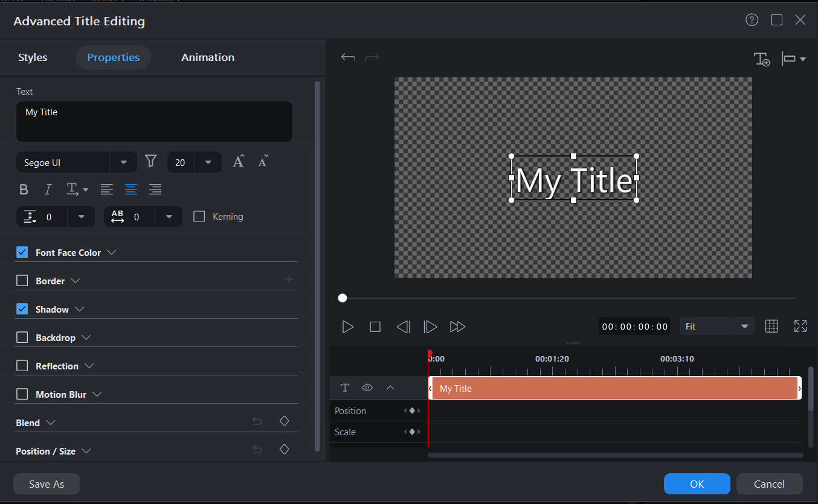The image size is (818, 504).
Task: Select left text alignment
Action: [x=107, y=189]
